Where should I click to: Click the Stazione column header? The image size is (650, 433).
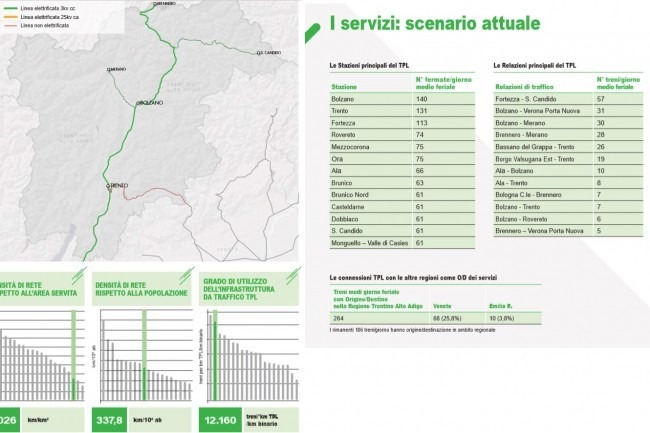pyautogui.click(x=344, y=87)
